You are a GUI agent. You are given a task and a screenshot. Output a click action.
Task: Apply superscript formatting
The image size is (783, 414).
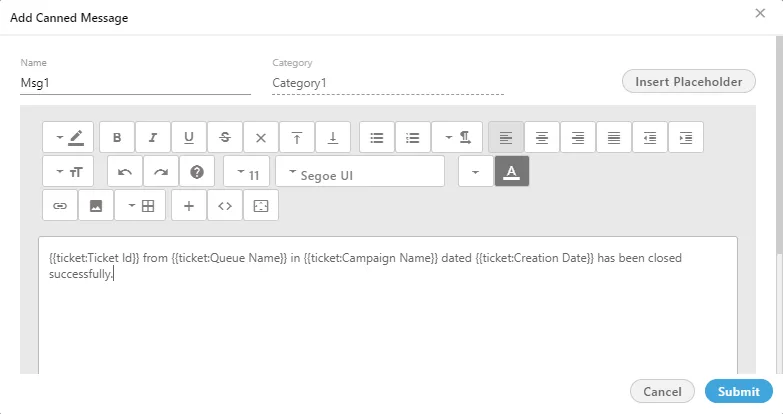[x=297, y=137]
